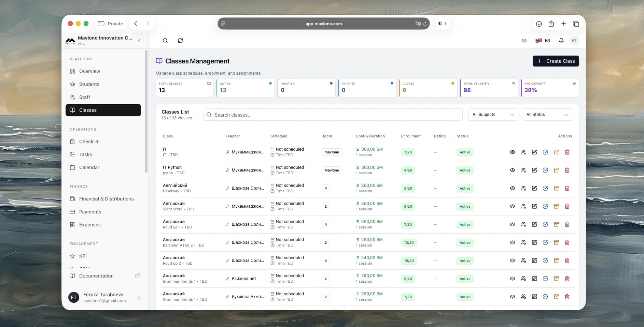
Task: Open the Documentation link
Action: point(96,276)
